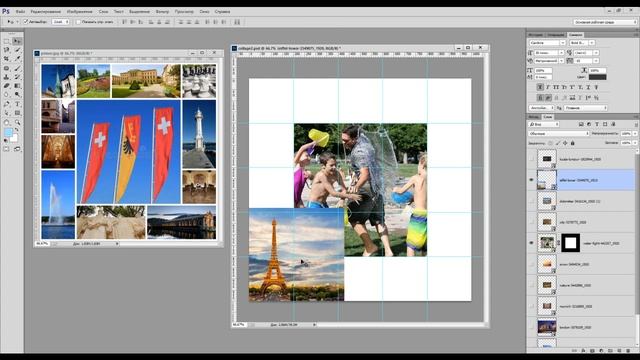Screen dimensions: 640x360
Task: Click the new adjustment layer icon
Action: (601, 351)
